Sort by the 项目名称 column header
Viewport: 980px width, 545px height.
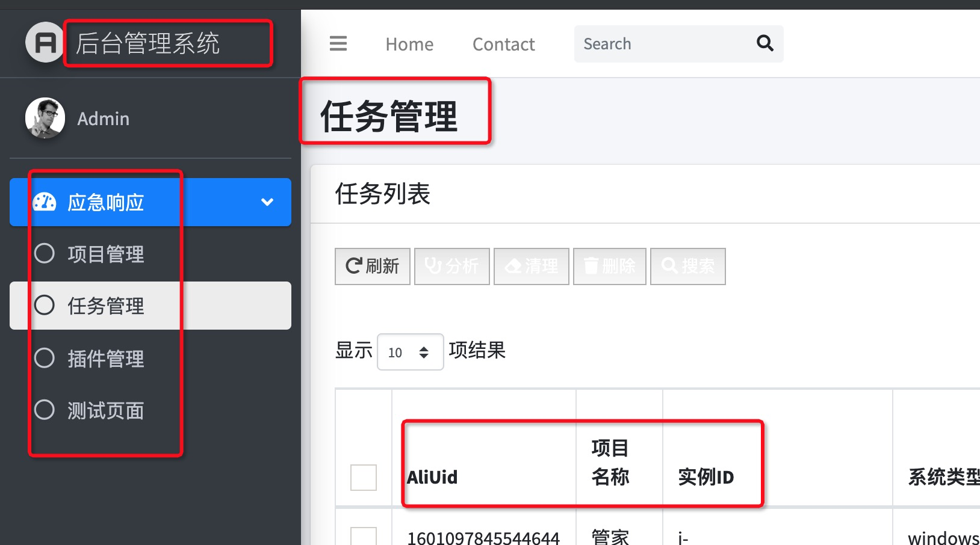(619, 448)
